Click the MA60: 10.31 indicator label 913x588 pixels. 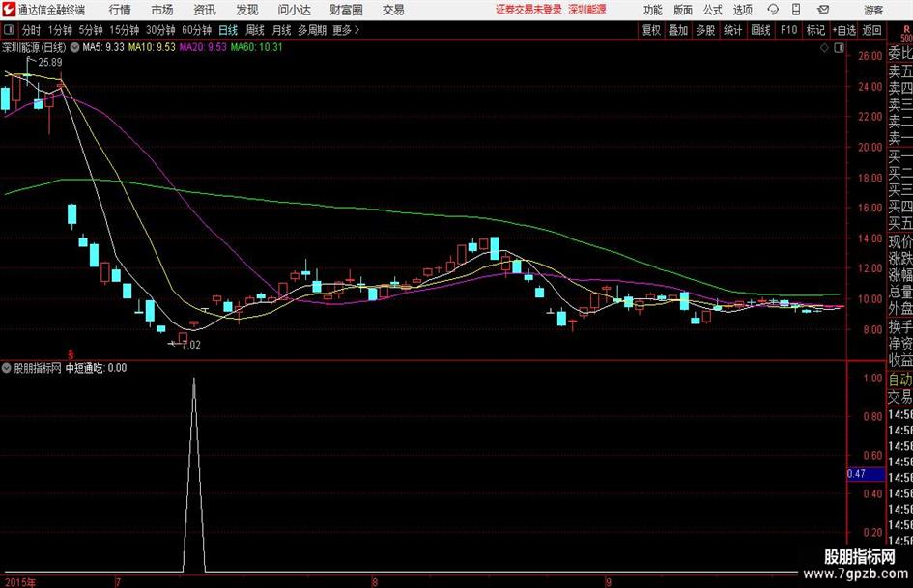click(256, 47)
